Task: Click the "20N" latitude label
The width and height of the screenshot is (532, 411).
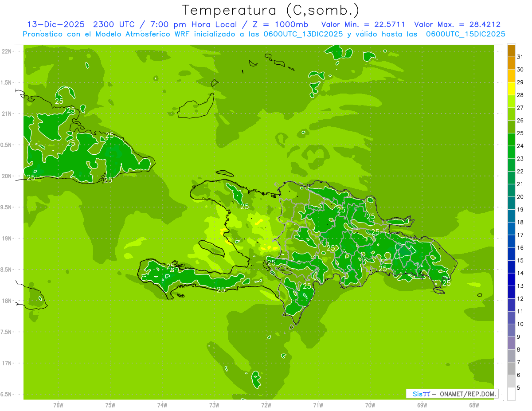Action: click(x=8, y=176)
